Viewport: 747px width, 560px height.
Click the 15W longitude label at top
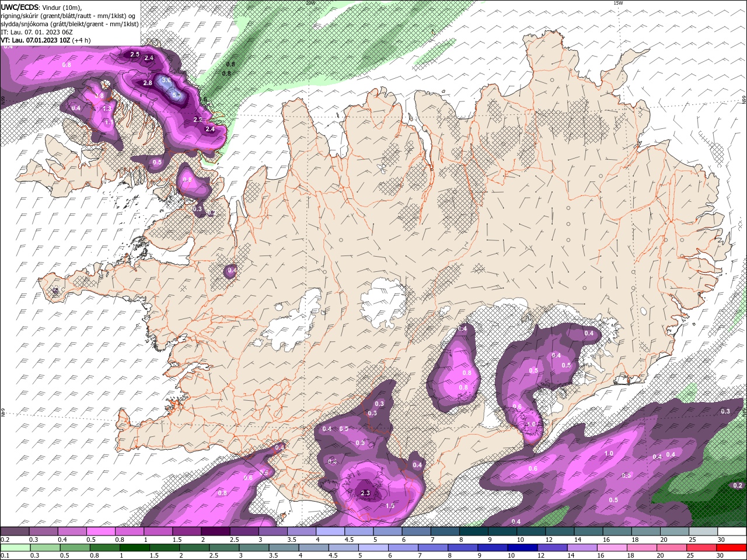point(618,3)
